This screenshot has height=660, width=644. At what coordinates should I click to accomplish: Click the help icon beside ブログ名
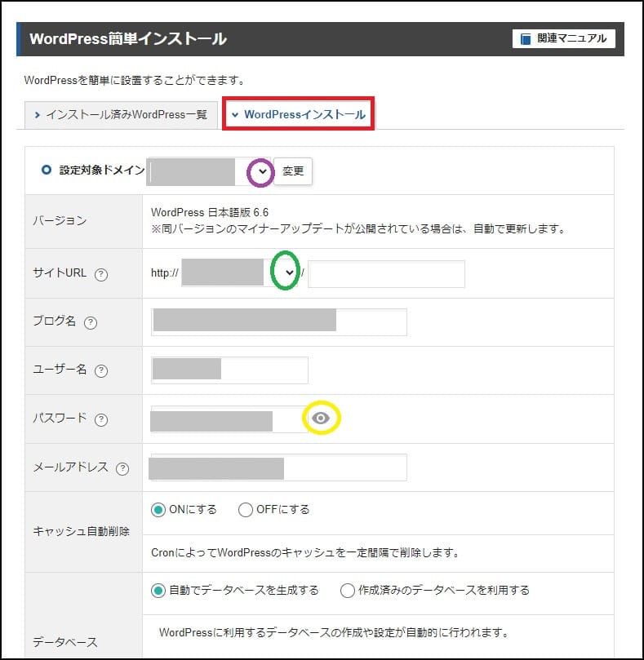pyautogui.click(x=91, y=322)
